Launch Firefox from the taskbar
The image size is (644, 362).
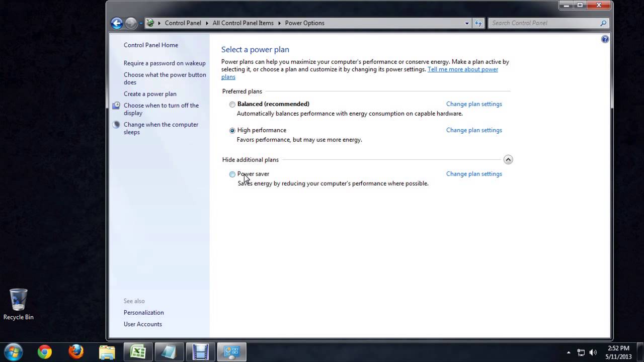coord(76,352)
